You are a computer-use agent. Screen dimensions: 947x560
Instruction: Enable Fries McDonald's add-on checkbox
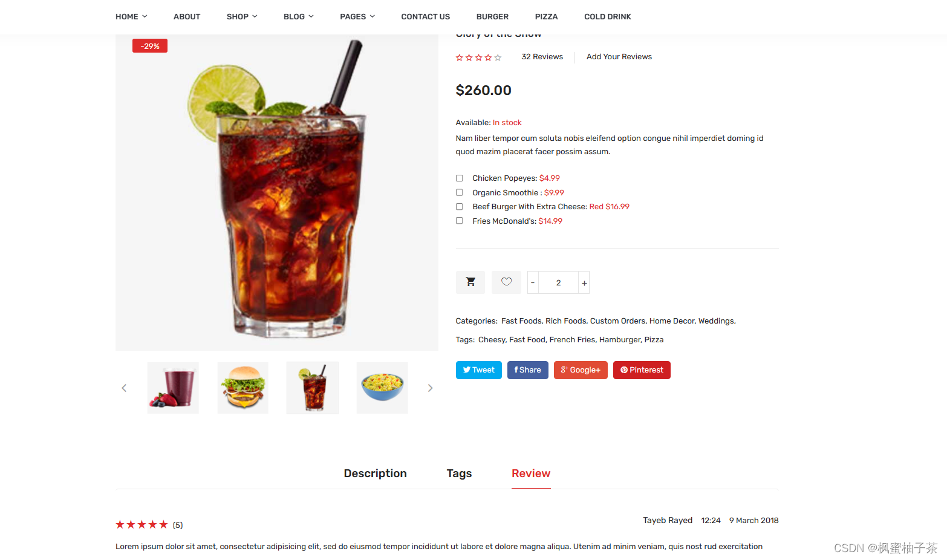click(x=460, y=221)
